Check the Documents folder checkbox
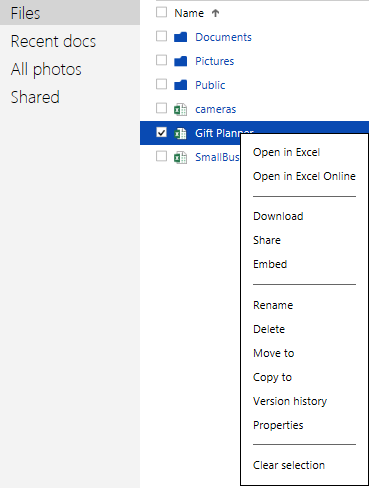The height and width of the screenshot is (488, 369). tap(161, 36)
